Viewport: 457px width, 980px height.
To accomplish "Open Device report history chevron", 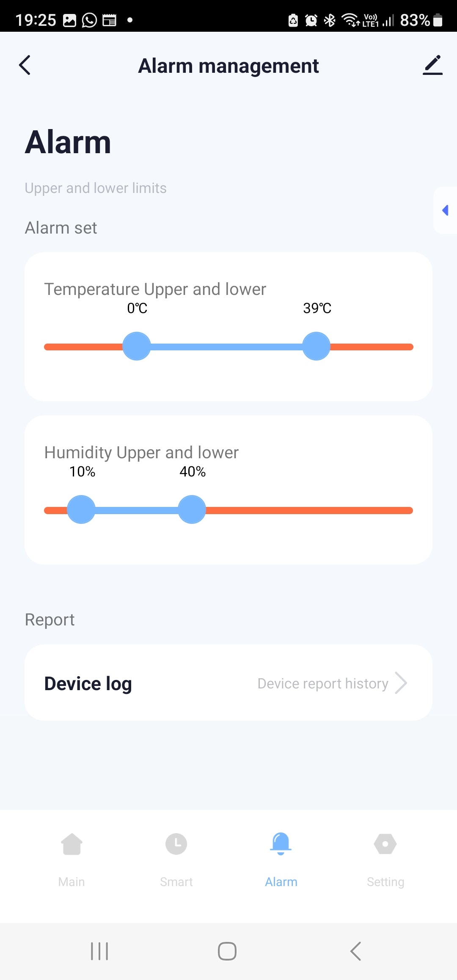I will (x=401, y=683).
